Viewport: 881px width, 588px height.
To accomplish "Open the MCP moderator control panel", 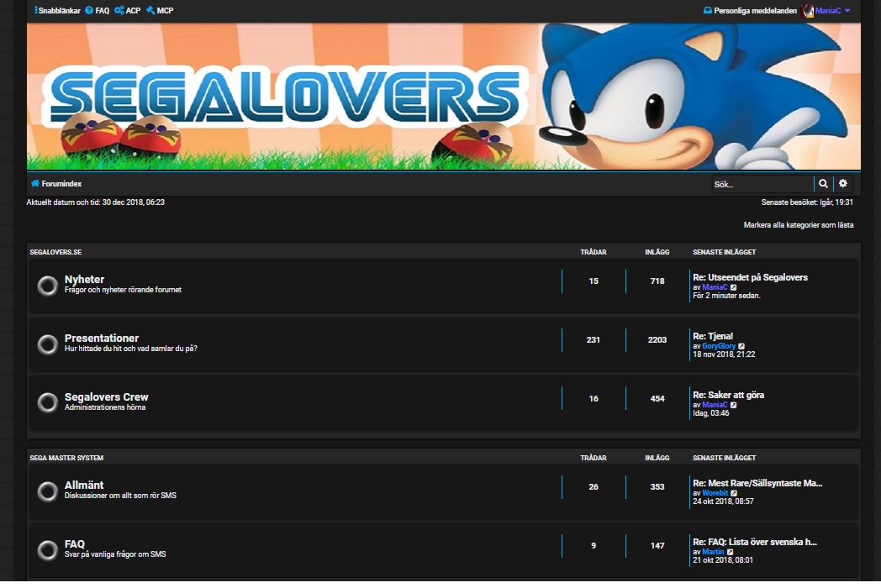I will coord(160,10).
